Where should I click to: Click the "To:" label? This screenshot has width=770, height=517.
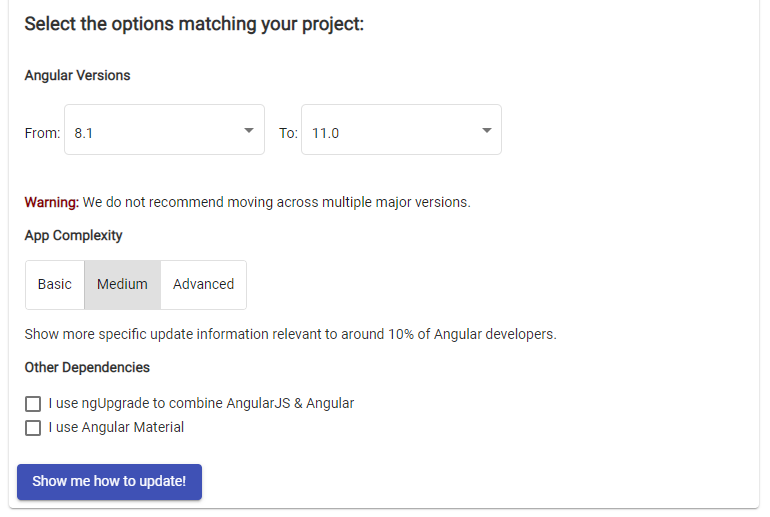pos(288,134)
